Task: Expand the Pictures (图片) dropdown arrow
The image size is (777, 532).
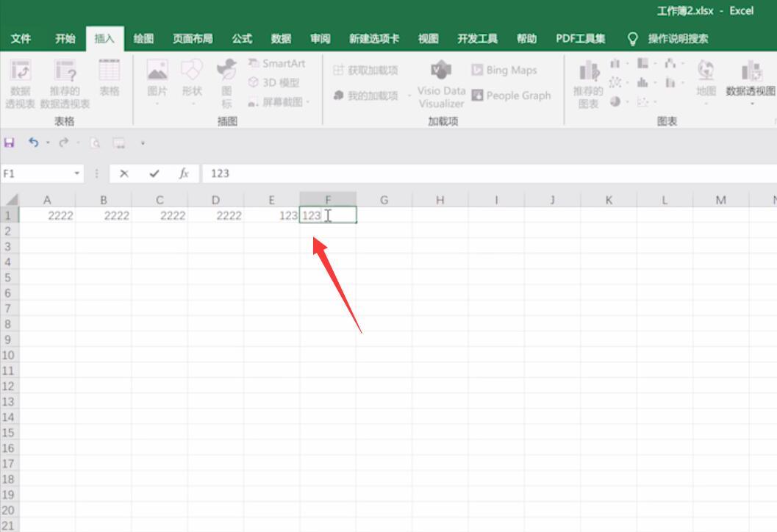Action: (157, 104)
